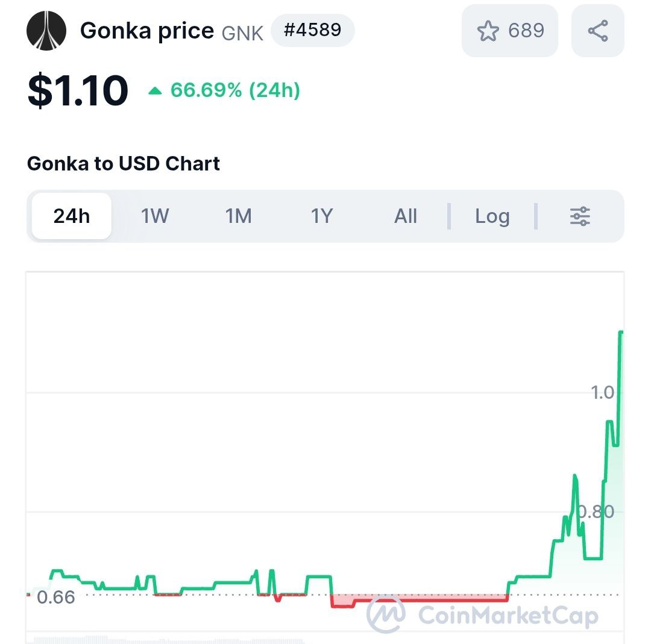Select the 24h chart range
The height and width of the screenshot is (644, 651).
pos(72,216)
